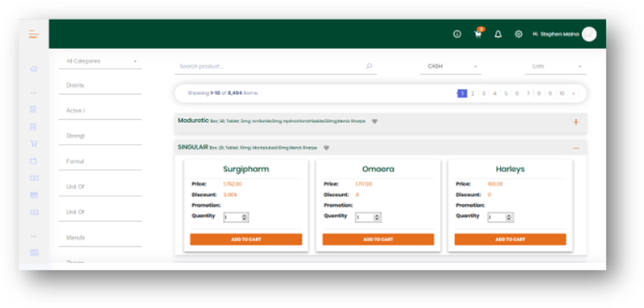Collapse the SINGULAIR row minus icon
The image size is (644, 308).
pyautogui.click(x=576, y=148)
